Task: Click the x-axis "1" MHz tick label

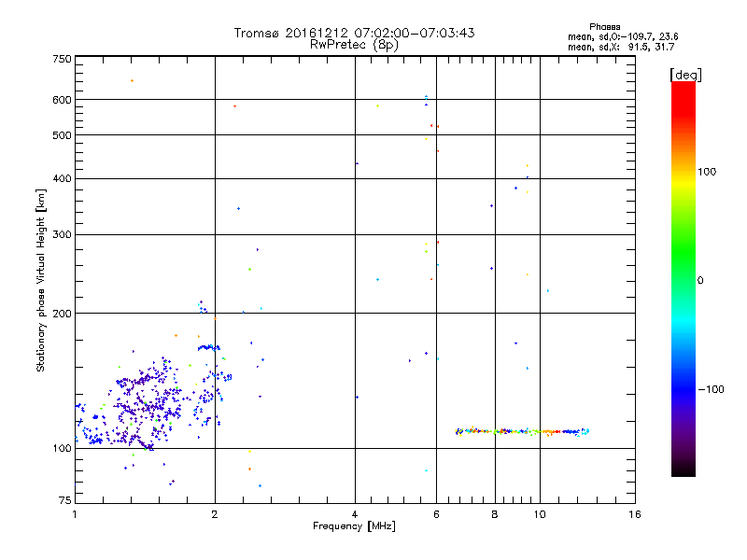Action: (75, 514)
